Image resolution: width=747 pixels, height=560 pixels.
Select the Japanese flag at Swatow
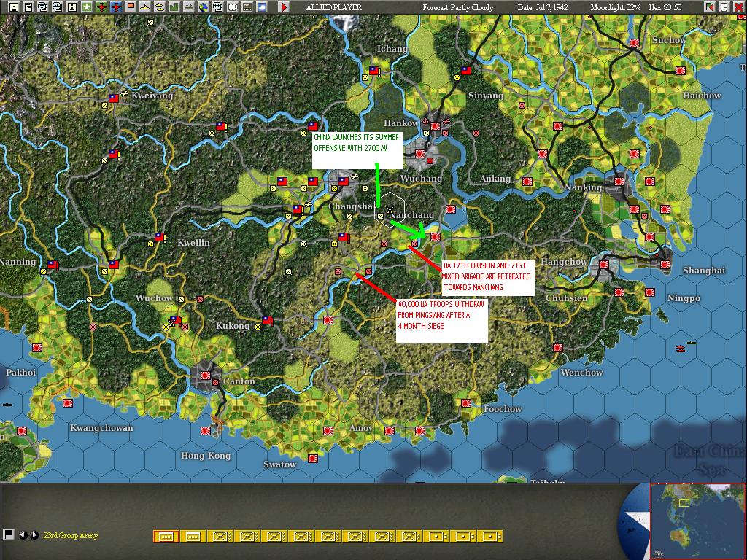pyautogui.click(x=312, y=459)
